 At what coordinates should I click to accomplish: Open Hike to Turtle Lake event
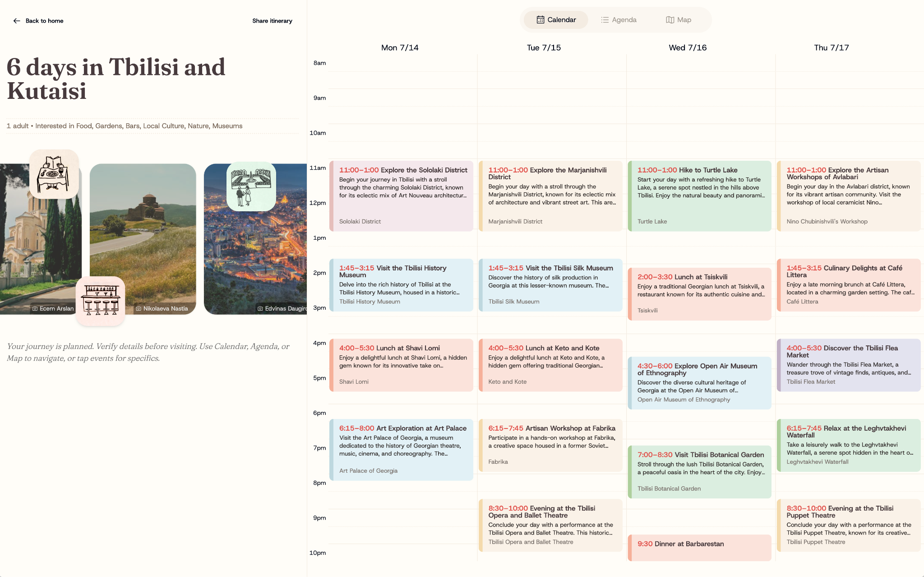(x=699, y=196)
